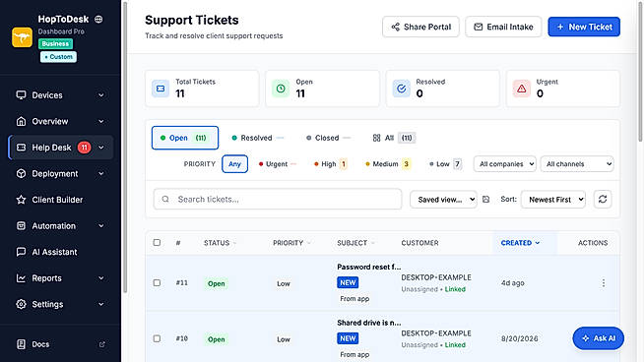Click the Deployment cube icon
The height and width of the screenshot is (362, 644).
pos(21,173)
